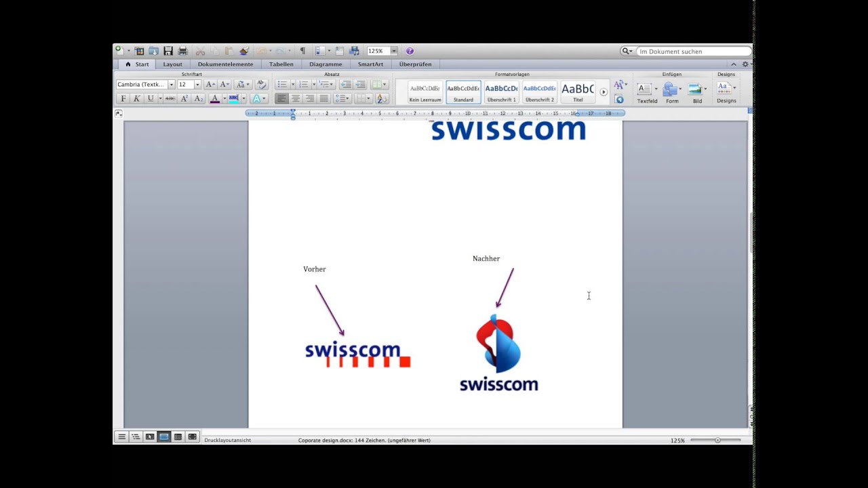
Task: Open manage styles icon below change styles
Action: tap(619, 100)
